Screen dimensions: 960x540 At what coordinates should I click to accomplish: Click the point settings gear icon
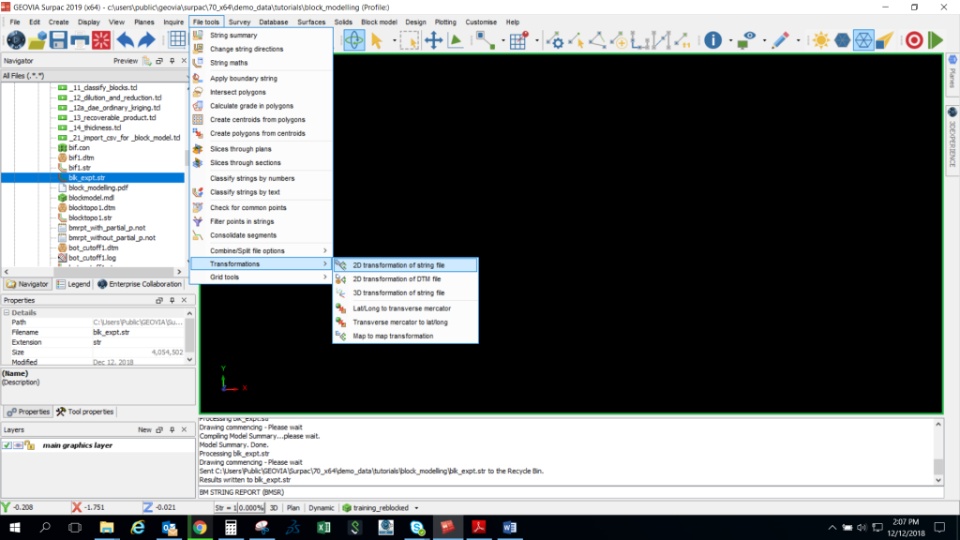[555, 40]
